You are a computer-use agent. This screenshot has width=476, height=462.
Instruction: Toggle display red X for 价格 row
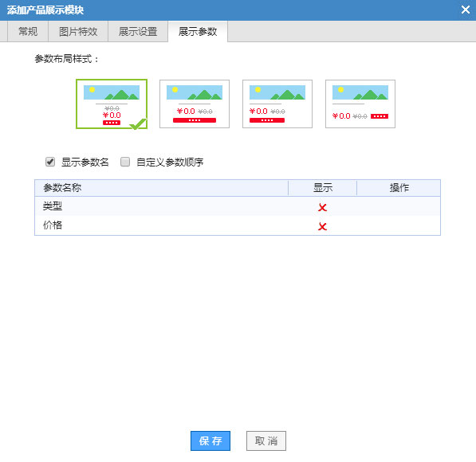click(322, 226)
